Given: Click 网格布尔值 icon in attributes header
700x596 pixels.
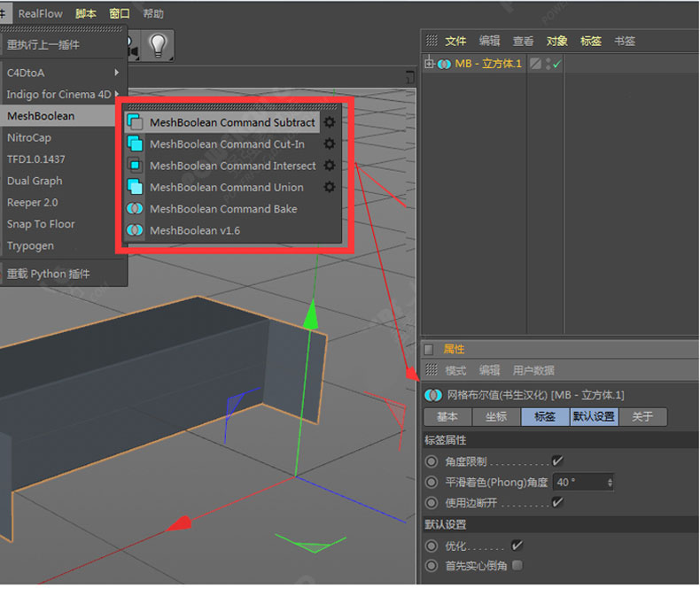Looking at the screenshot, I should pos(433,395).
